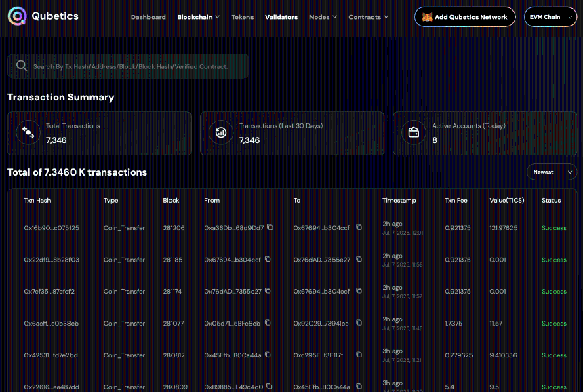
Task: Click the Txn Fee 1.7375
Action: [454, 324]
